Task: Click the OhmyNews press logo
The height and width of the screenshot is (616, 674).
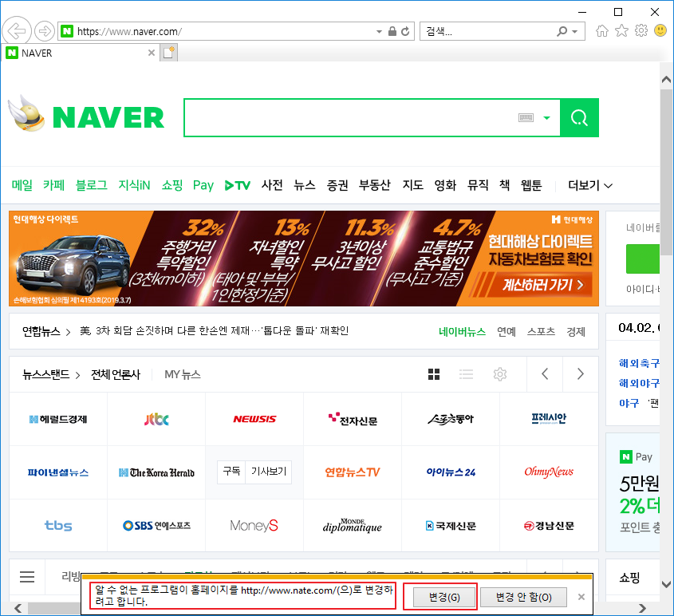Action: (549, 472)
